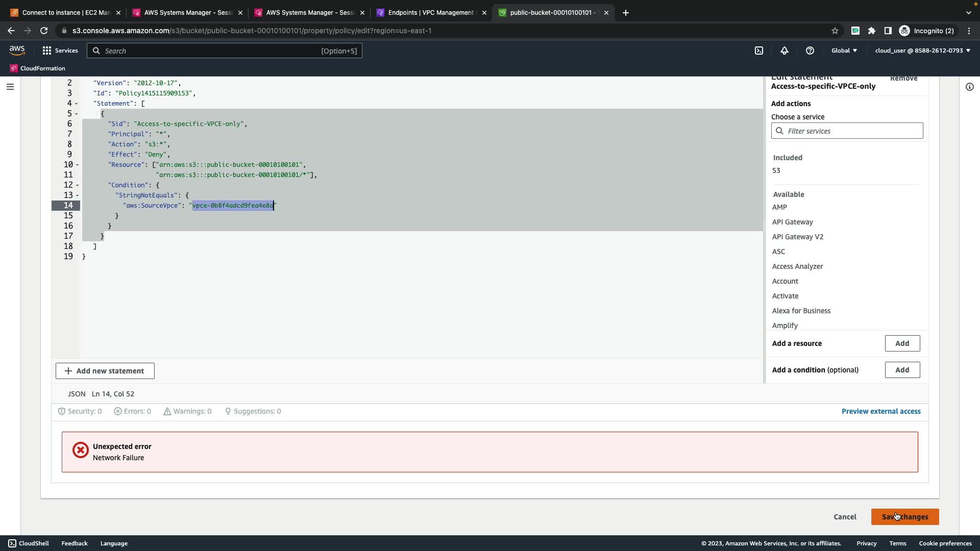Open the hamburger side navigation menu
Viewport: 980px width, 551px height.
coord(10,87)
